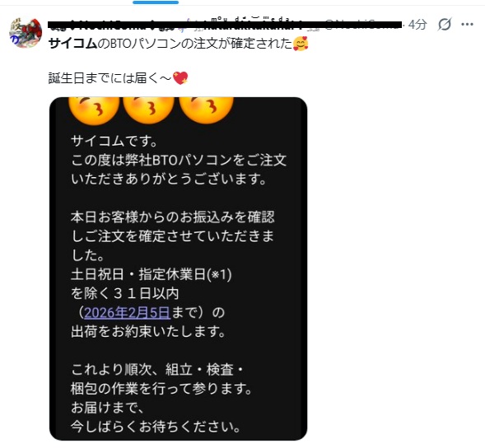485x448 pixels.
Task: Click the blacked-out account name
Action: tap(225, 25)
